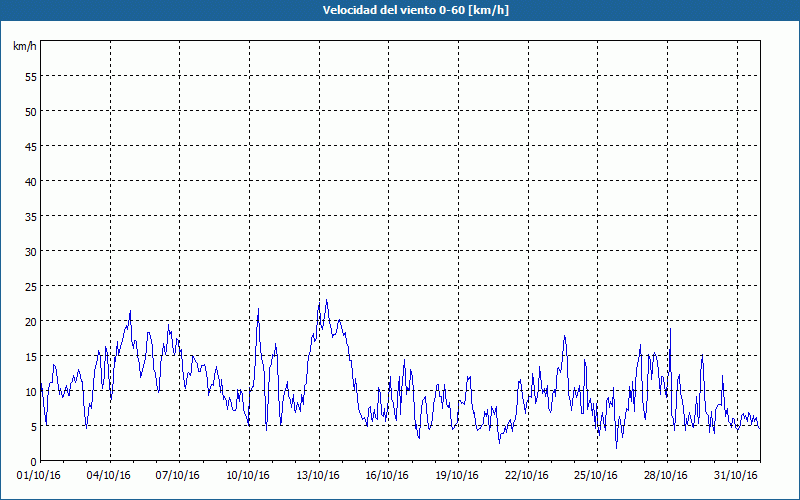
Task: Click the date label 07/10/16
Action: (178, 476)
